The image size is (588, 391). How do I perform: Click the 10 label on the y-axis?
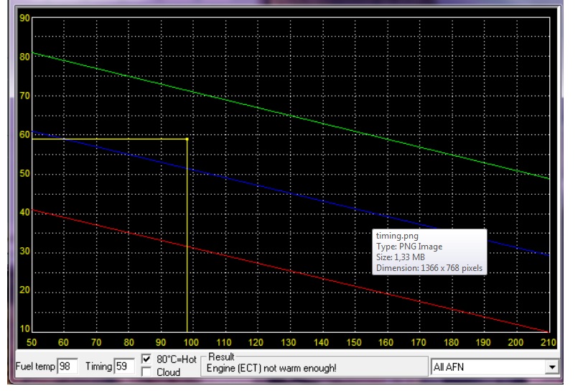(x=25, y=329)
